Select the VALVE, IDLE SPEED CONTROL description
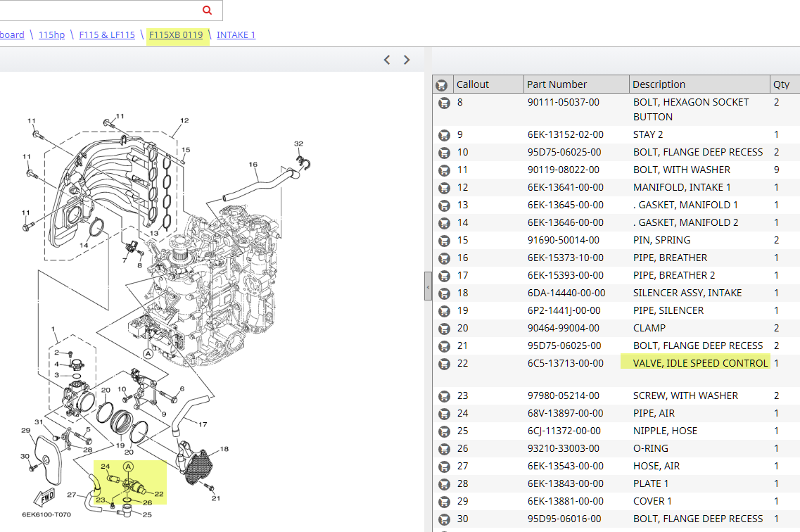 (700, 363)
